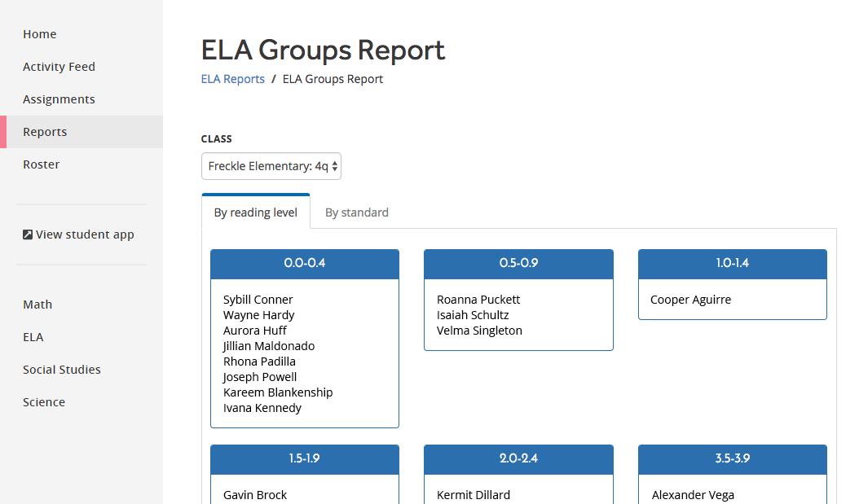Select student Sybill Conner
859x504 pixels.
tap(258, 300)
